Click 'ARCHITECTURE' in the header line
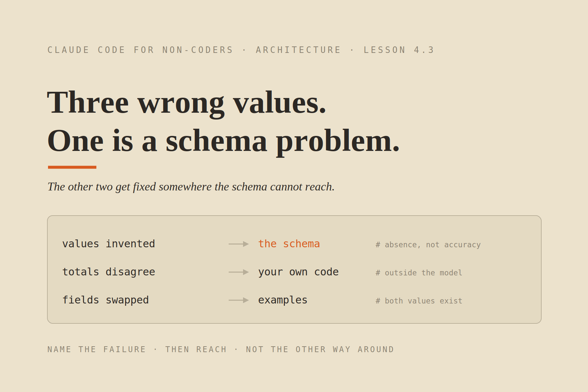This screenshot has height=392, width=588. 299,50
